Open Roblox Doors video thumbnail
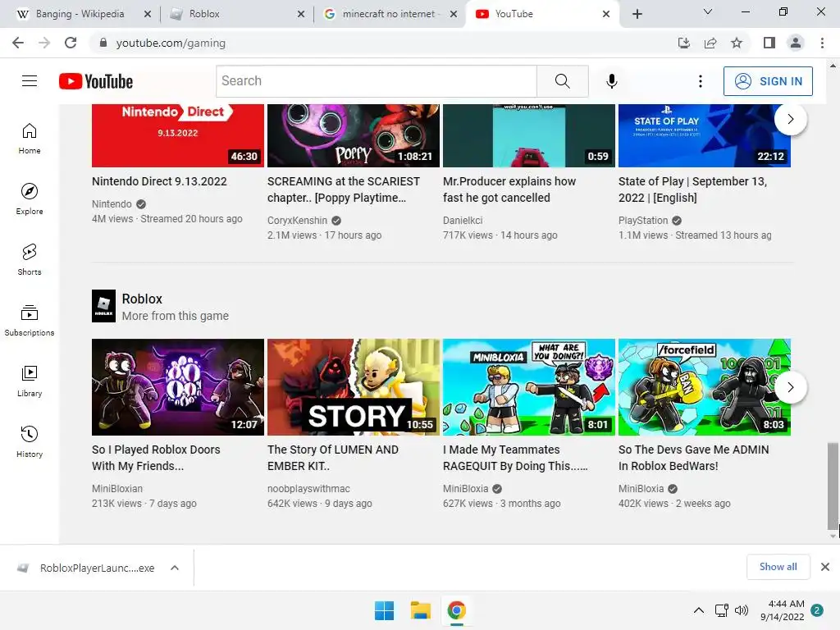This screenshot has width=840, height=630. click(178, 387)
